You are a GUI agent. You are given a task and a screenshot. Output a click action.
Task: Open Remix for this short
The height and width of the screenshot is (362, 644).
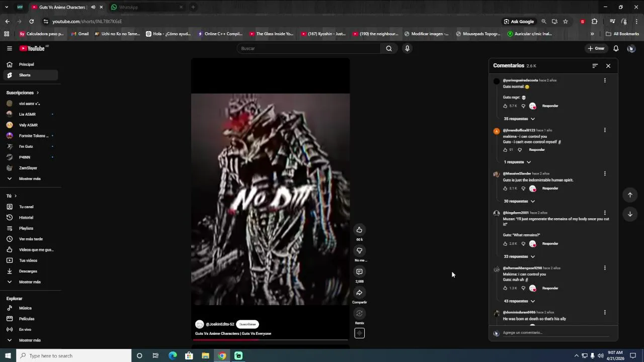coord(359,313)
